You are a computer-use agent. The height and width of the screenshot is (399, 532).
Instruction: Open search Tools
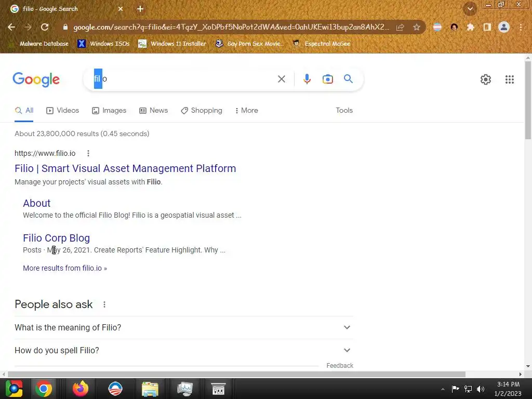(x=344, y=111)
